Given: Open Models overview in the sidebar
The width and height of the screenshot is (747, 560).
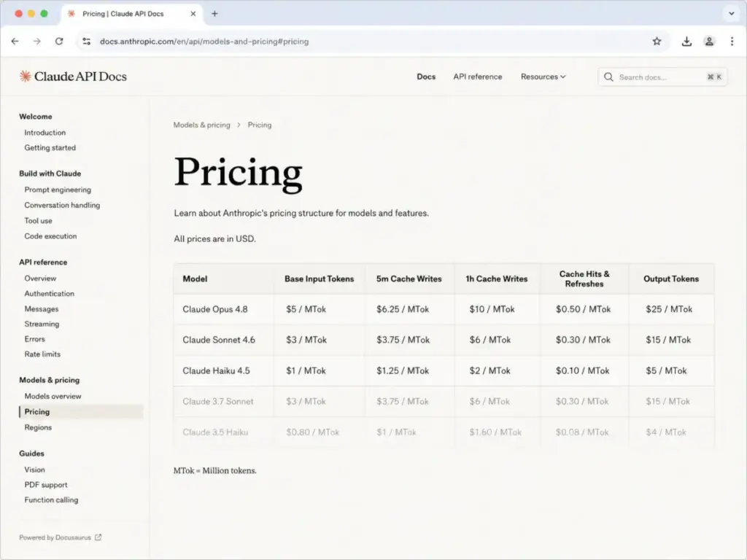Looking at the screenshot, I should pos(53,396).
